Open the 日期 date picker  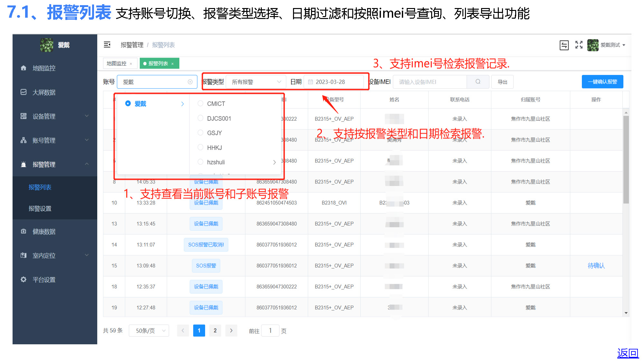(334, 82)
